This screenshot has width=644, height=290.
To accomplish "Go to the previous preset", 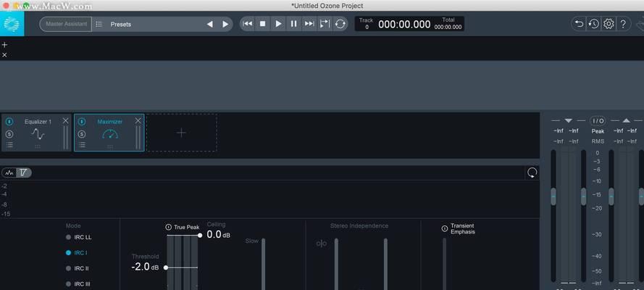I will coord(210,24).
